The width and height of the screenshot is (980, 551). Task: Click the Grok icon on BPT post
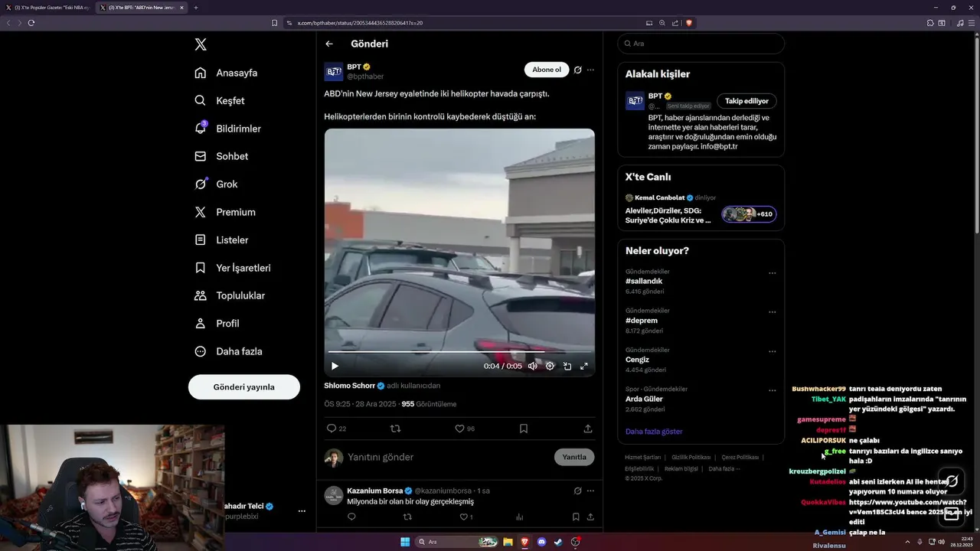(x=578, y=70)
